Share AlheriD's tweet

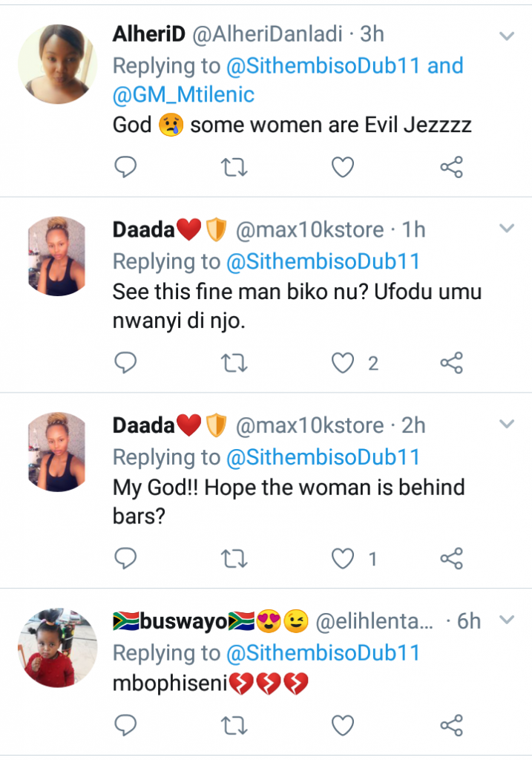point(451,168)
